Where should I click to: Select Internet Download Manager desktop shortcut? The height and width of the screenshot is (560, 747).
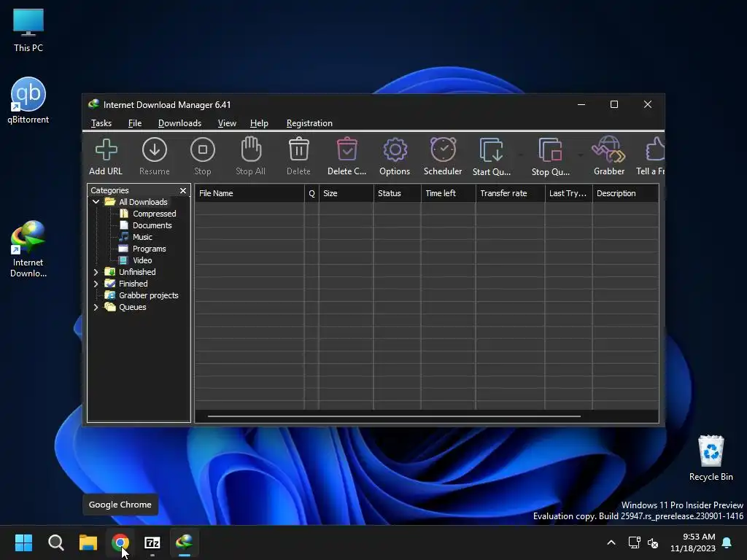(28, 249)
